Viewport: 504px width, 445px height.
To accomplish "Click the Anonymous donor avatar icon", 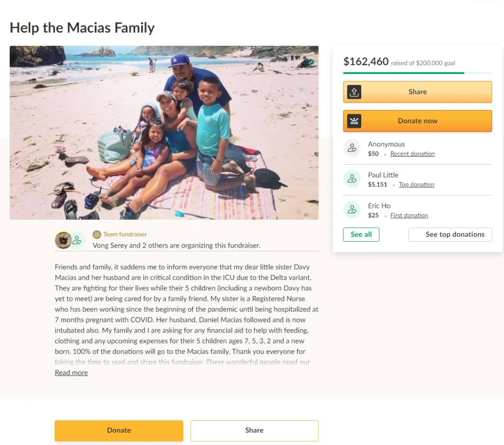I will (x=352, y=148).
